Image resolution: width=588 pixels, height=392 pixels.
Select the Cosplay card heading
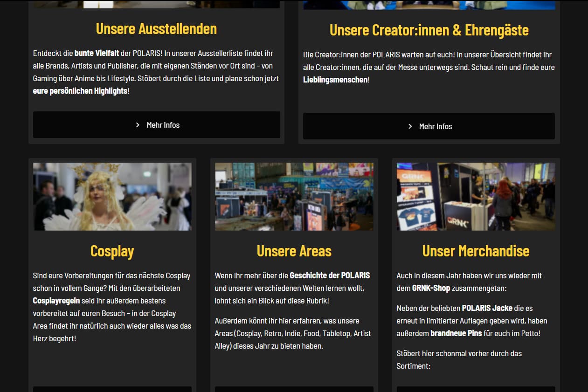[112, 251]
